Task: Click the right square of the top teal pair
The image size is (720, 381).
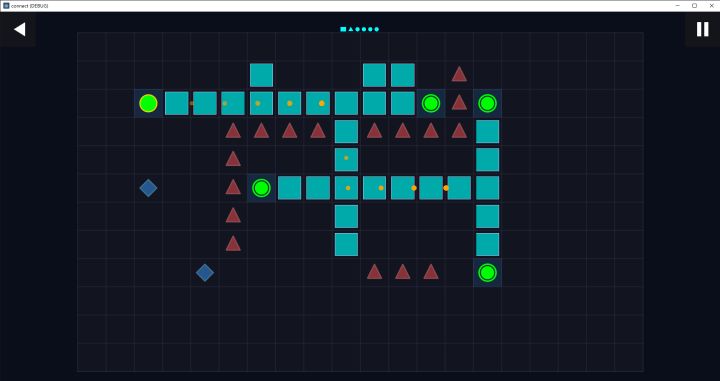Action: (x=403, y=75)
